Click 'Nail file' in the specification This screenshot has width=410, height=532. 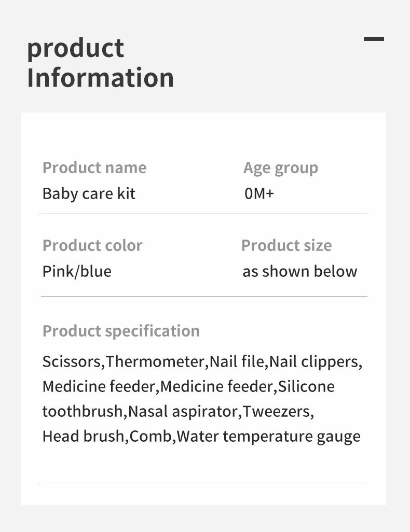pos(237,362)
